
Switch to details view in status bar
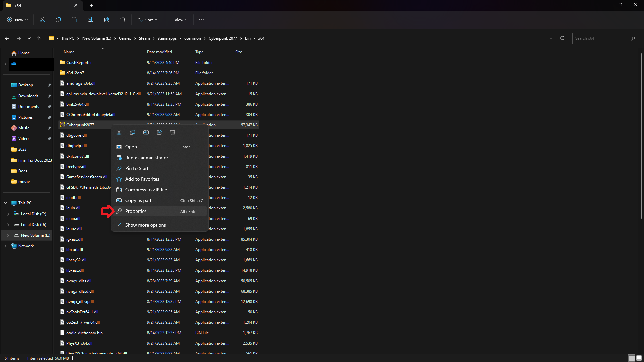point(632,358)
